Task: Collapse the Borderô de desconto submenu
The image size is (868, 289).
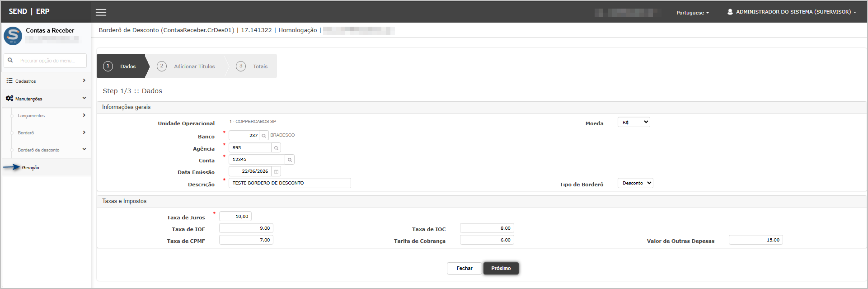Action: point(50,150)
